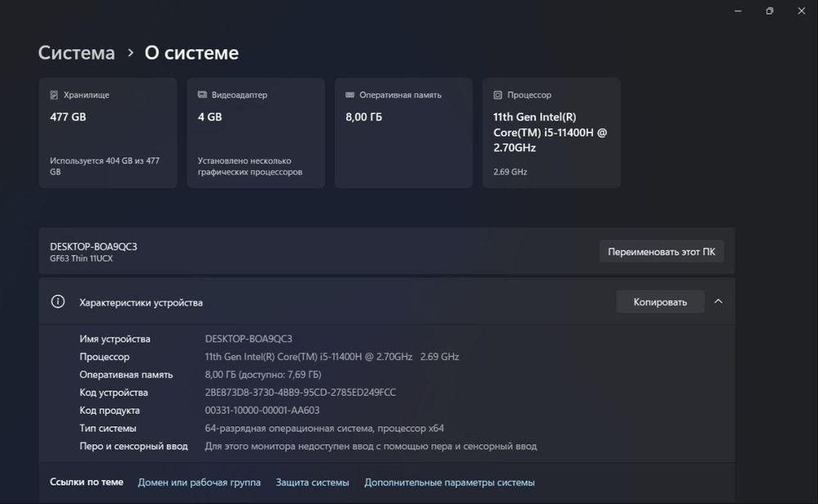The image size is (818, 504).
Task: Click Используется 404 GB из 477 GB text
Action: pyautogui.click(x=105, y=166)
